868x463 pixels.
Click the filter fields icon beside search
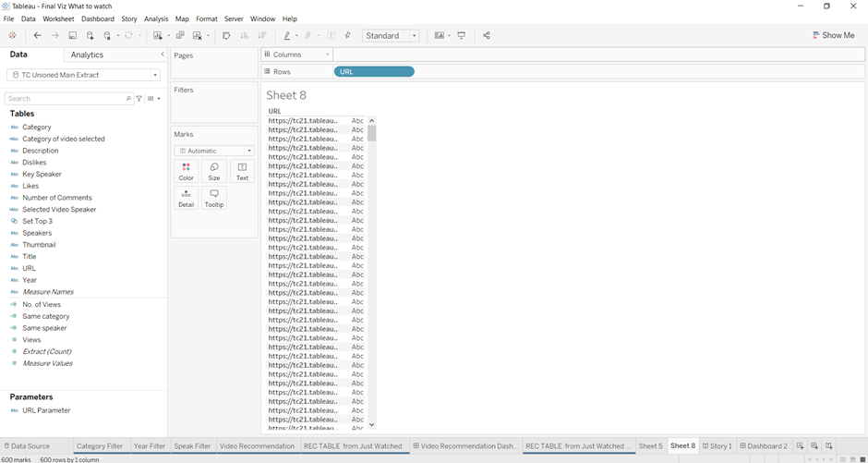pyautogui.click(x=139, y=99)
